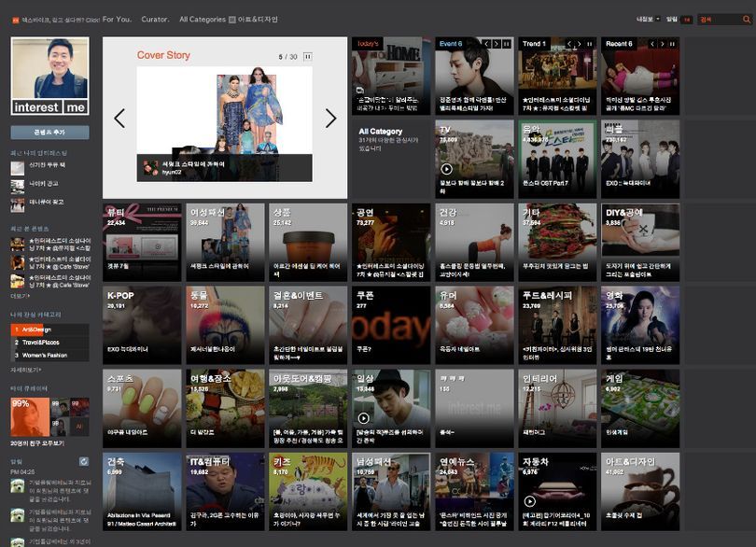
Task: Open the 아트&디자인 tile with coffee cups
Action: [x=640, y=492]
